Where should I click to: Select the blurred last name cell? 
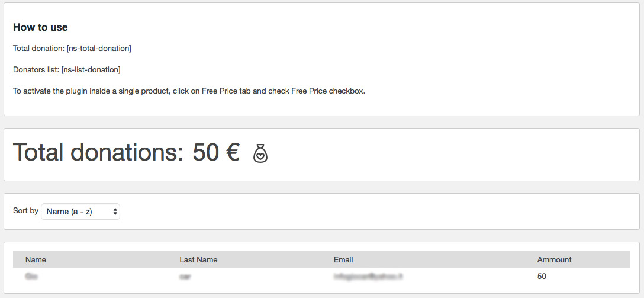click(x=185, y=277)
